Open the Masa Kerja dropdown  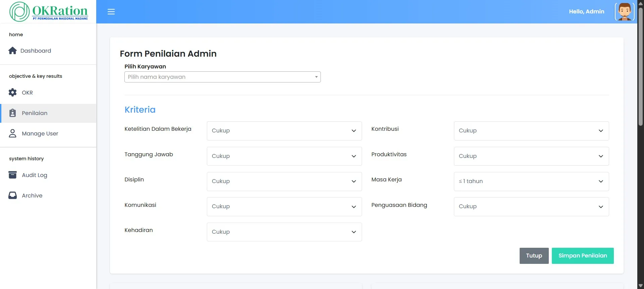click(x=531, y=181)
